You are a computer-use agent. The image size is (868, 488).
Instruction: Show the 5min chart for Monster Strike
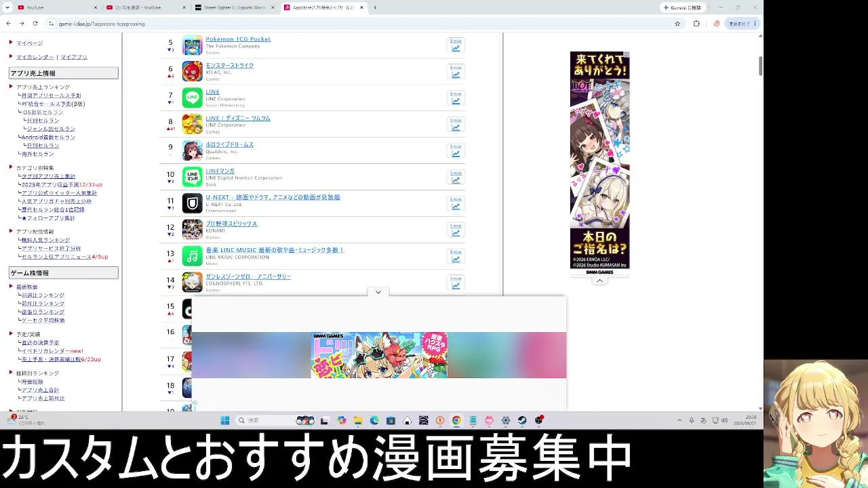tap(456, 71)
